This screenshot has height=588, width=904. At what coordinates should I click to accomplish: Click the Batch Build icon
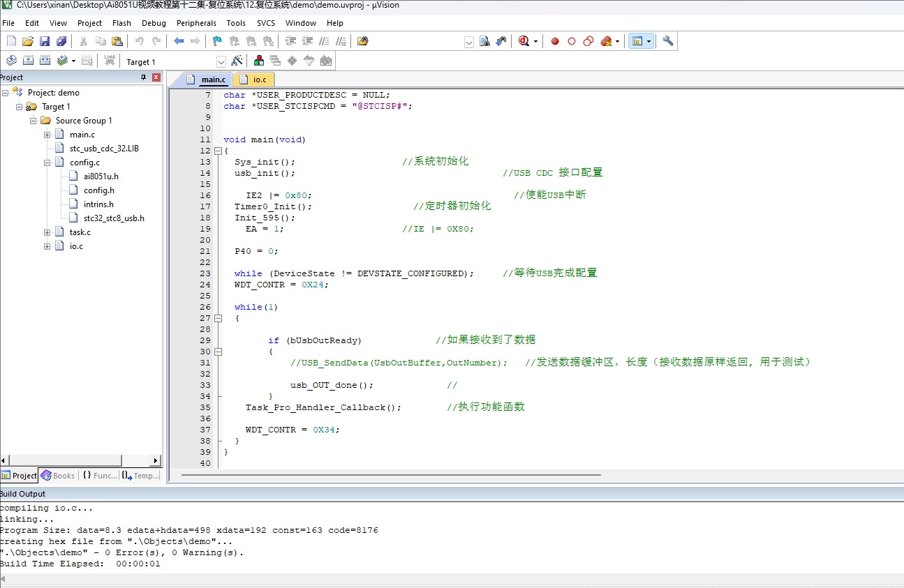tap(62, 61)
